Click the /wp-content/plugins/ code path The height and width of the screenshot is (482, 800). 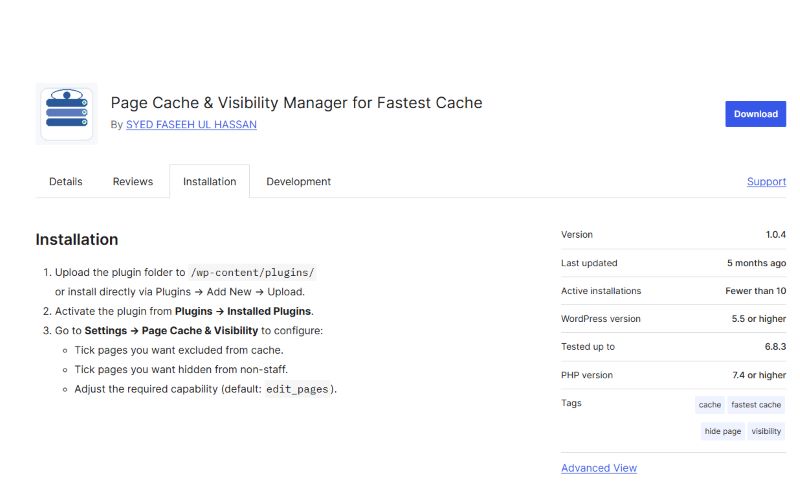point(252,272)
